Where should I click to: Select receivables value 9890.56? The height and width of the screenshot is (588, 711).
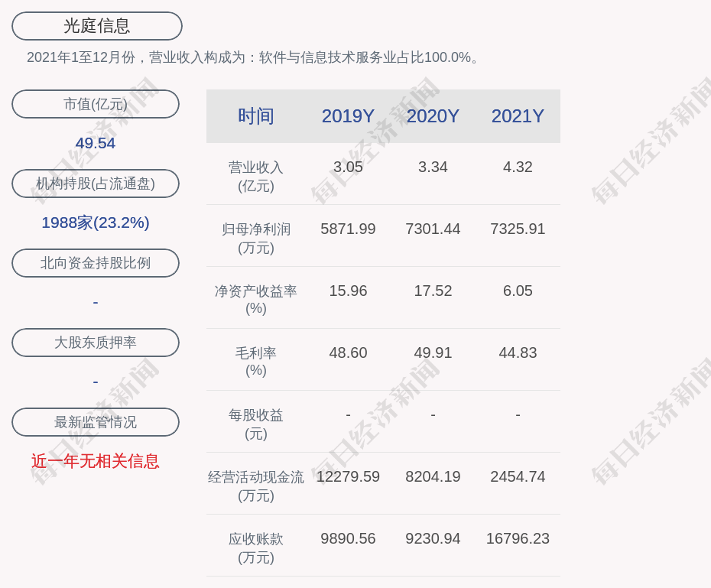coord(348,538)
